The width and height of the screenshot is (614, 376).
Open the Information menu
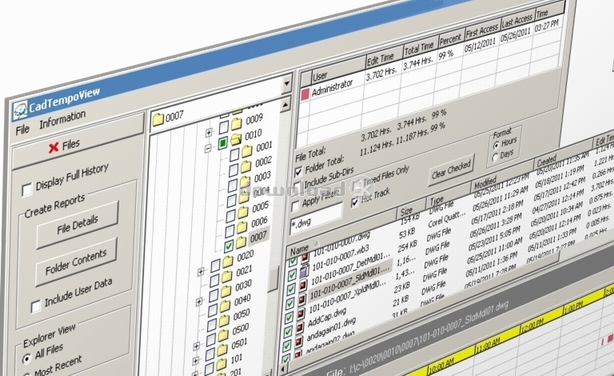click(63, 119)
